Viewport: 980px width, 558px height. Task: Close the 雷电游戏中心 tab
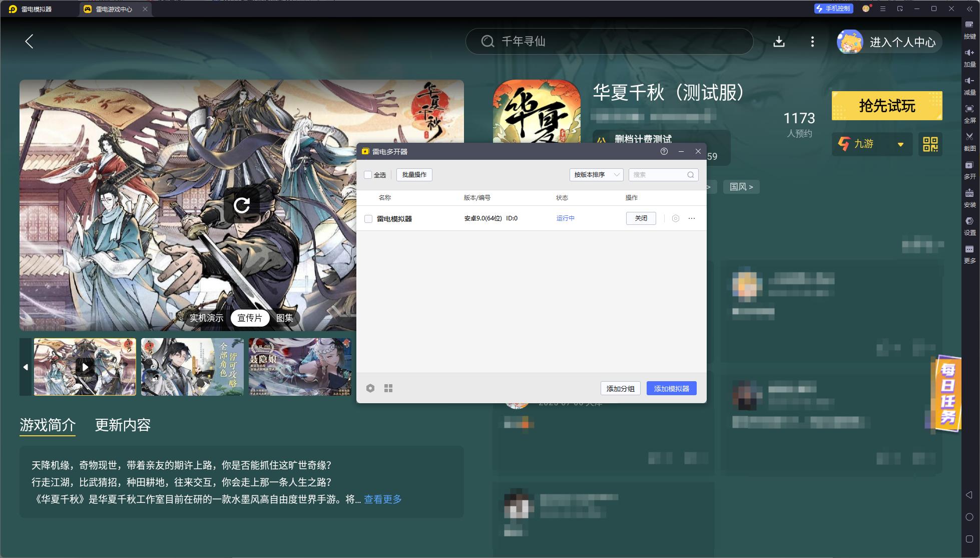(x=145, y=9)
